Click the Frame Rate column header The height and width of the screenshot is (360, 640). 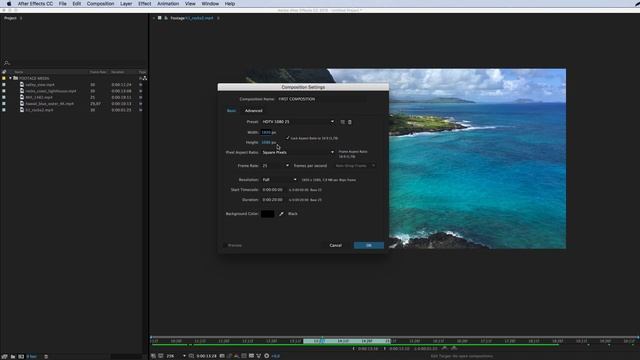(98, 72)
